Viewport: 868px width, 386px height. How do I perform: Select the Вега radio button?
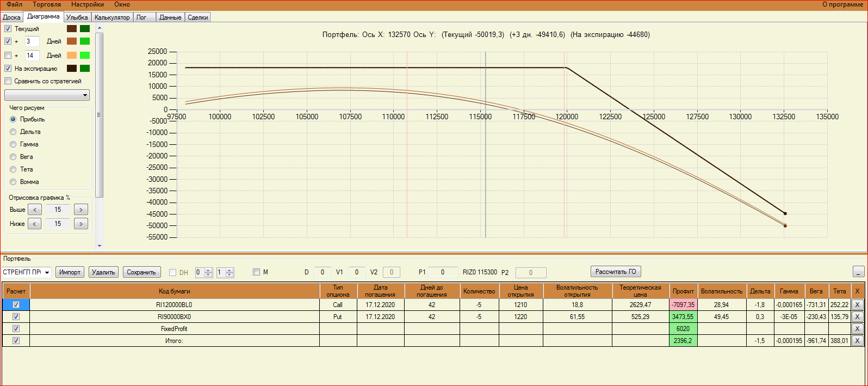(x=13, y=157)
